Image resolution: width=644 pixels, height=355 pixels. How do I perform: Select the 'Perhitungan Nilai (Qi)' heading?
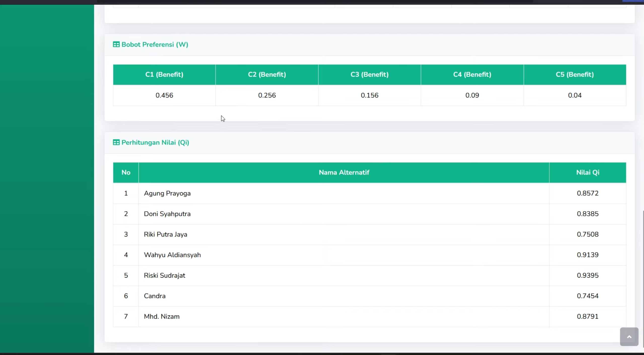point(155,142)
